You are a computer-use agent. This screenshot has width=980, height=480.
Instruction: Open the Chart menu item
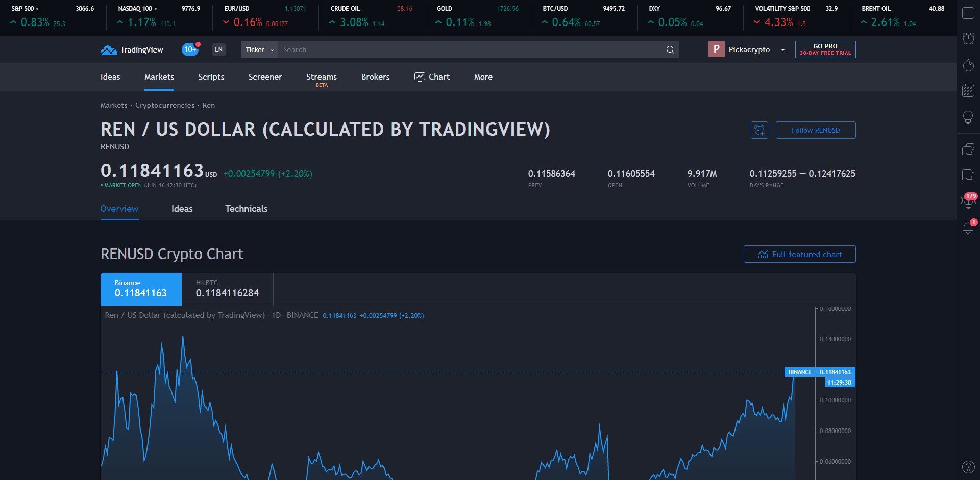tap(432, 77)
